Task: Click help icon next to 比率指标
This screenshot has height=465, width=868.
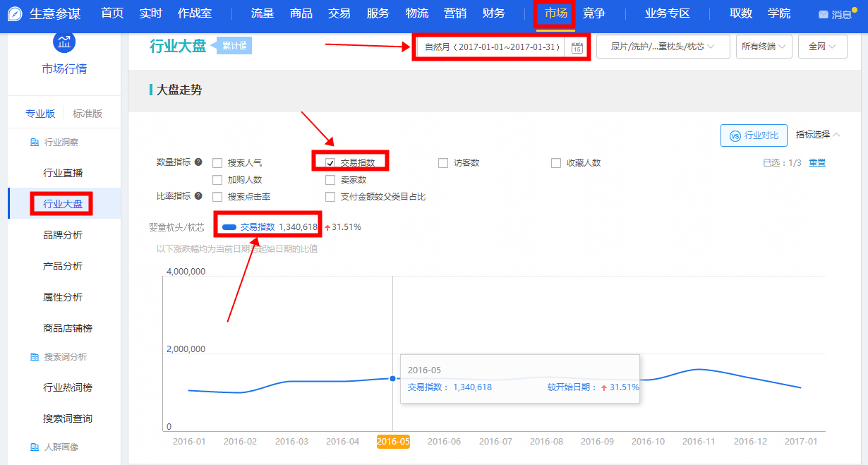Action: (198, 196)
